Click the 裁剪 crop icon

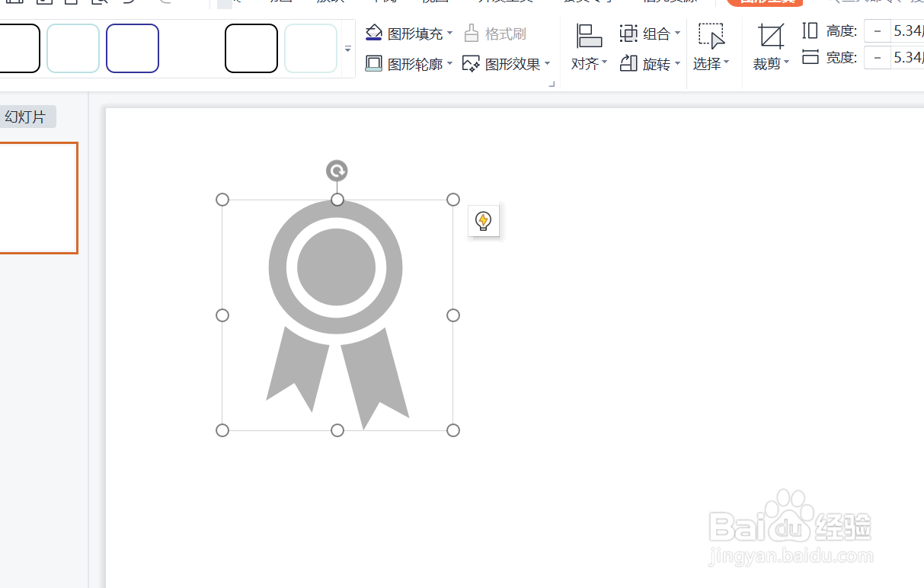(x=771, y=36)
